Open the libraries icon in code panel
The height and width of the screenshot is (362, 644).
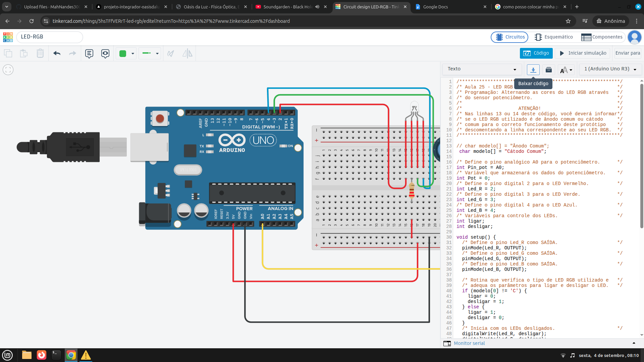[549, 70]
